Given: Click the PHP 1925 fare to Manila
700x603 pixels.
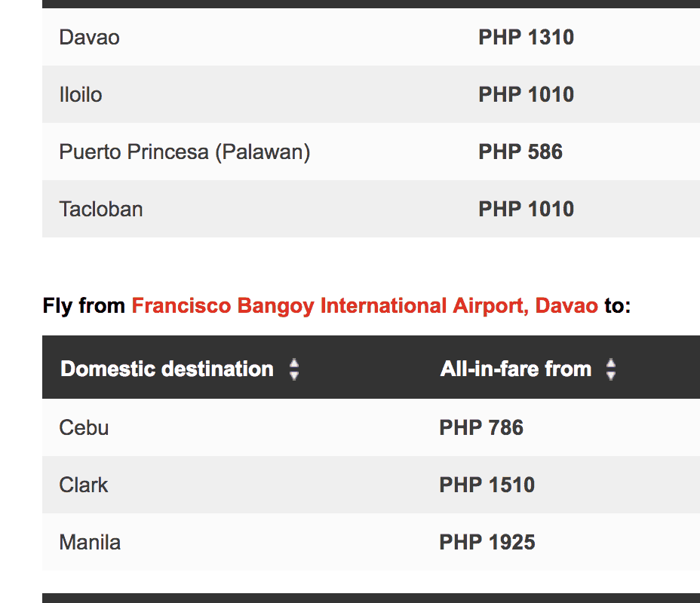Looking at the screenshot, I should click(487, 543).
